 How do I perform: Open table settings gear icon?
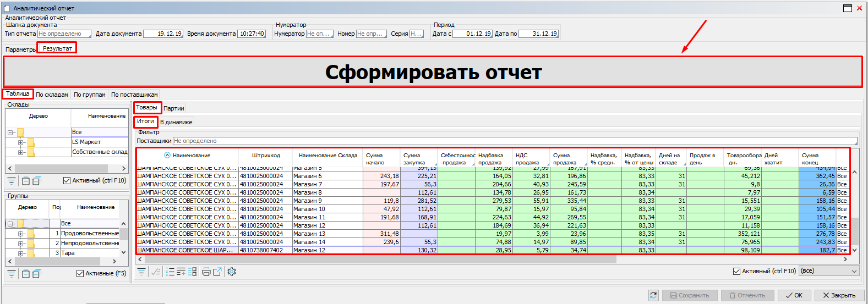coord(232,272)
